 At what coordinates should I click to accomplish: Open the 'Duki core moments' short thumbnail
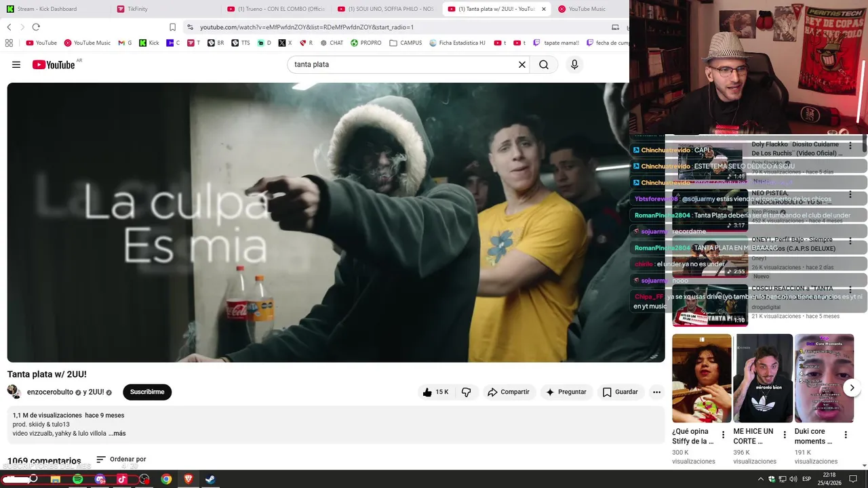click(x=824, y=378)
